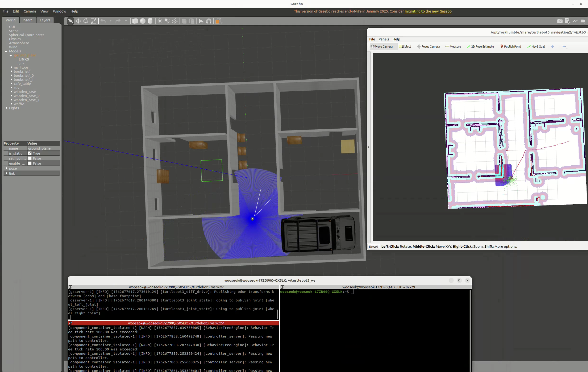Add a point light
This screenshot has width=588, height=372.
[160, 21]
